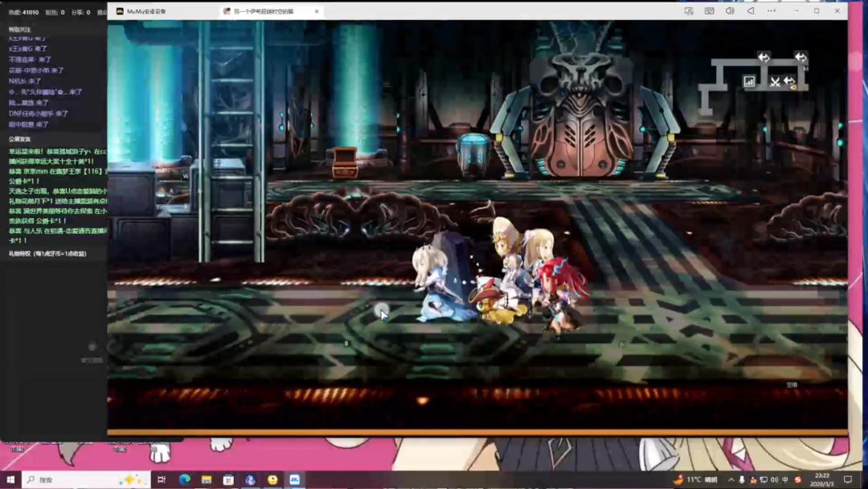
Task: Click the 热度 41010 counter
Action: [x=23, y=12]
